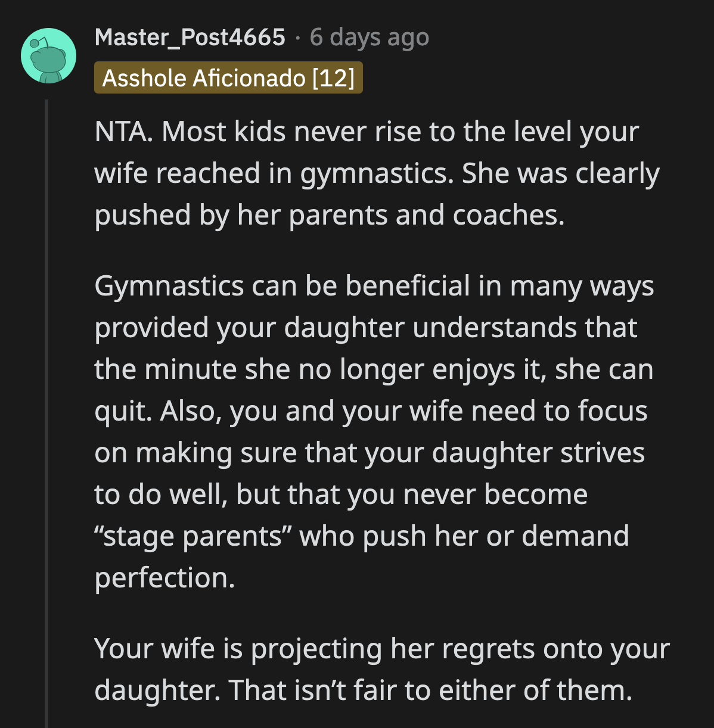Click the '6 days ago' timestamp link

[x=368, y=37]
